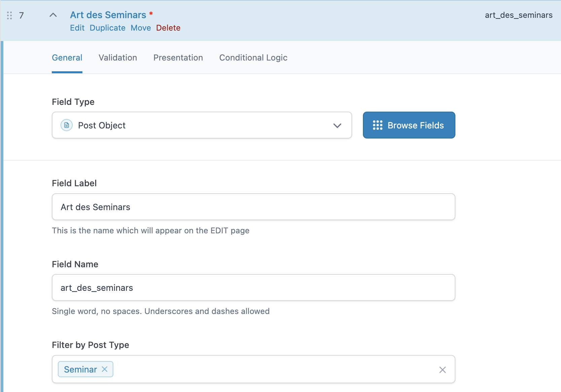Switch to the General tab
This screenshot has width=561, height=392.
pyautogui.click(x=67, y=58)
